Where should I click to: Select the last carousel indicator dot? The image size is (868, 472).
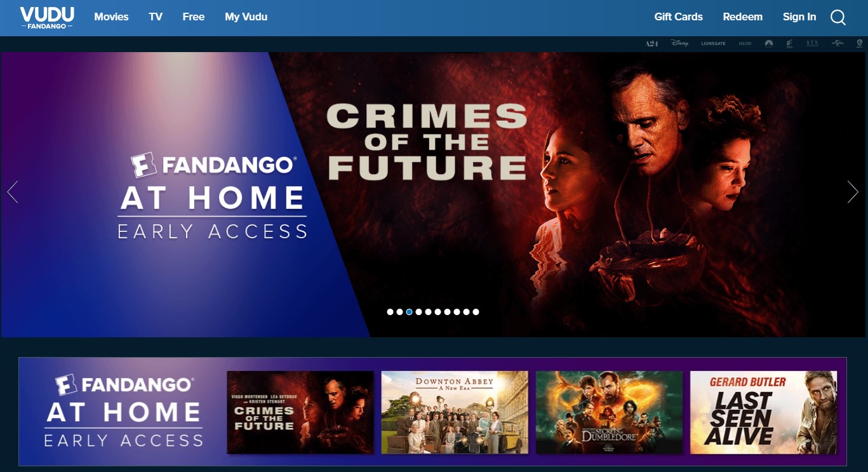(476, 312)
